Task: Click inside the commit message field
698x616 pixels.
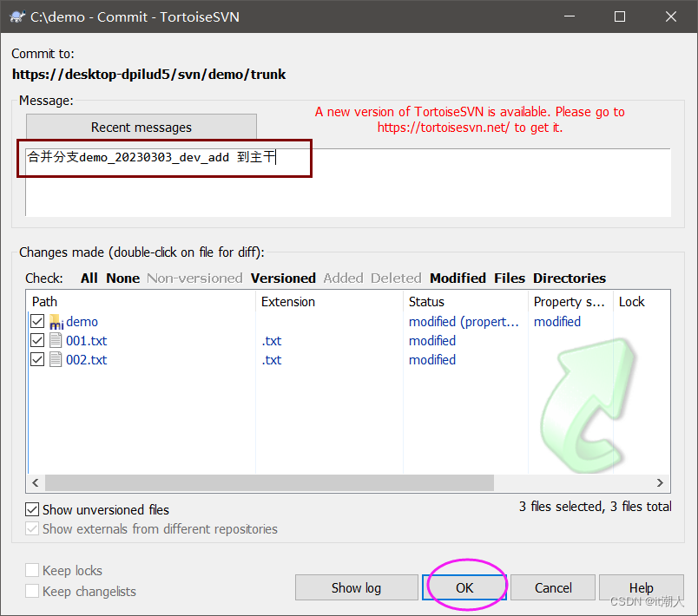Action: [348, 182]
